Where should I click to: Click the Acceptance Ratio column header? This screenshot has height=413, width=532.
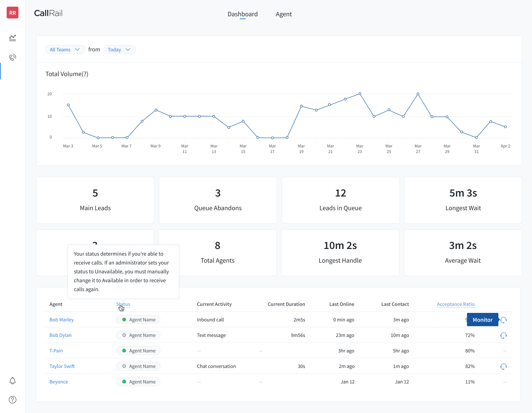pyautogui.click(x=456, y=304)
